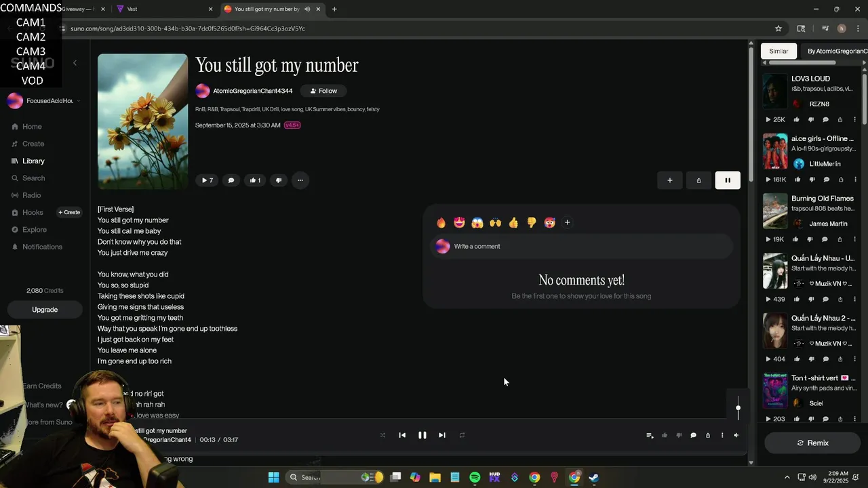Viewport: 868px width, 488px height.
Task: Share the Burning Old Flames song
Action: (x=840, y=239)
